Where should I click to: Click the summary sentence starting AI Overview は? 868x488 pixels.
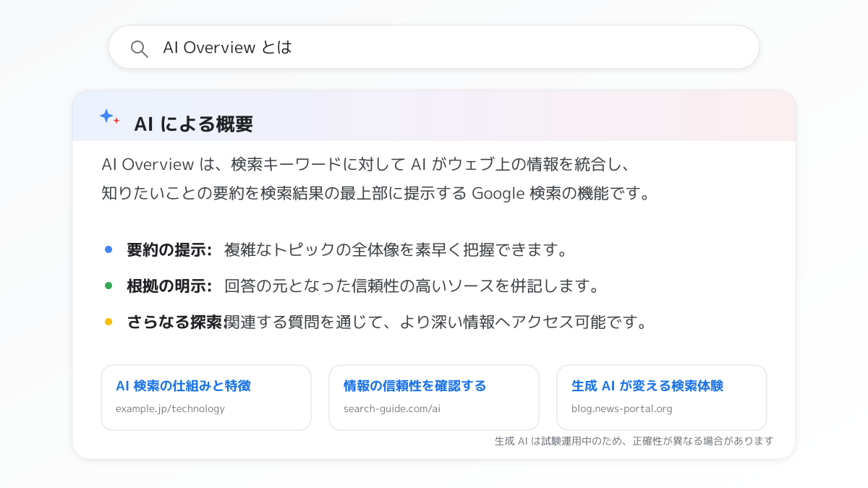click(367, 164)
